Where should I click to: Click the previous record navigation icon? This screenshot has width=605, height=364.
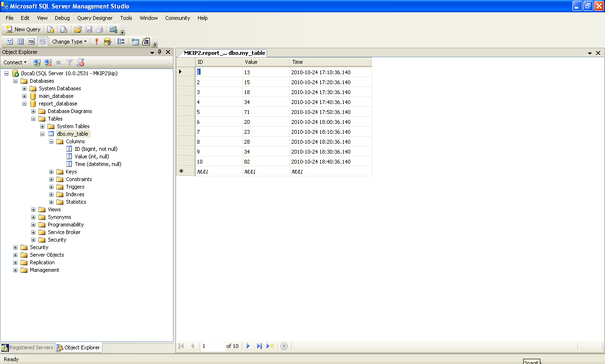(x=192, y=346)
